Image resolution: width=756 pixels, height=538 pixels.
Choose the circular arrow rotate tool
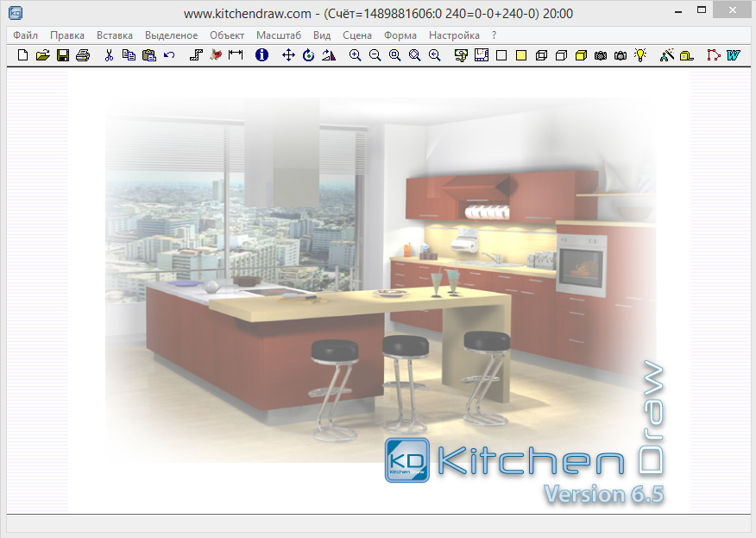(x=309, y=55)
